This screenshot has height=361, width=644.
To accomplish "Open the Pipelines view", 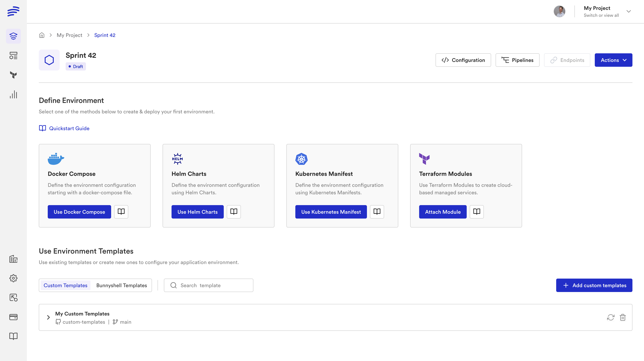I will point(517,60).
